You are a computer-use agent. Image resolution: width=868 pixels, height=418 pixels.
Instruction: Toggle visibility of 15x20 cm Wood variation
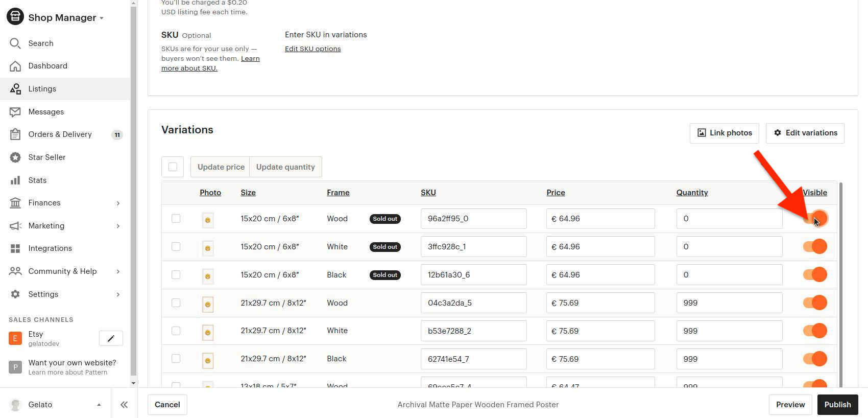[815, 219]
